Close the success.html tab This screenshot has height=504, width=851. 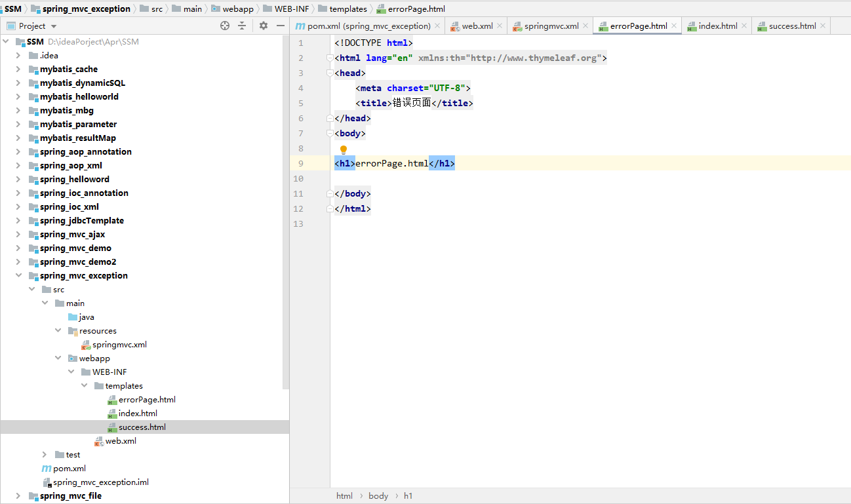(x=823, y=26)
